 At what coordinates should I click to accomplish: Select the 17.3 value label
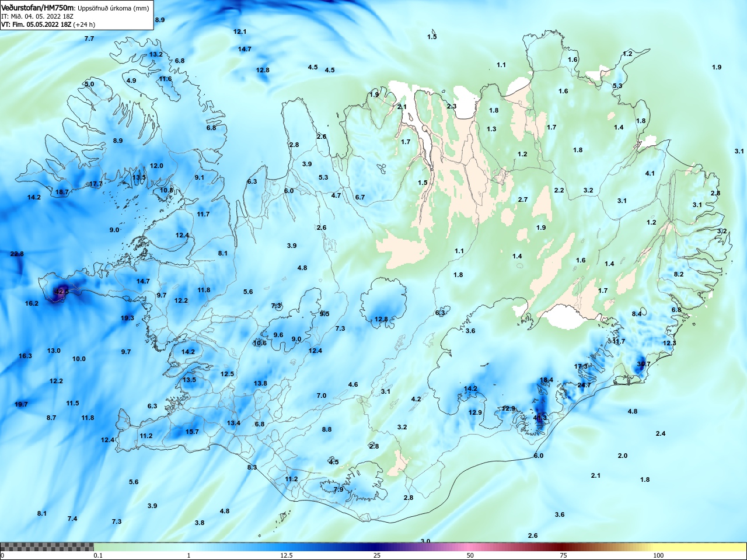click(581, 366)
